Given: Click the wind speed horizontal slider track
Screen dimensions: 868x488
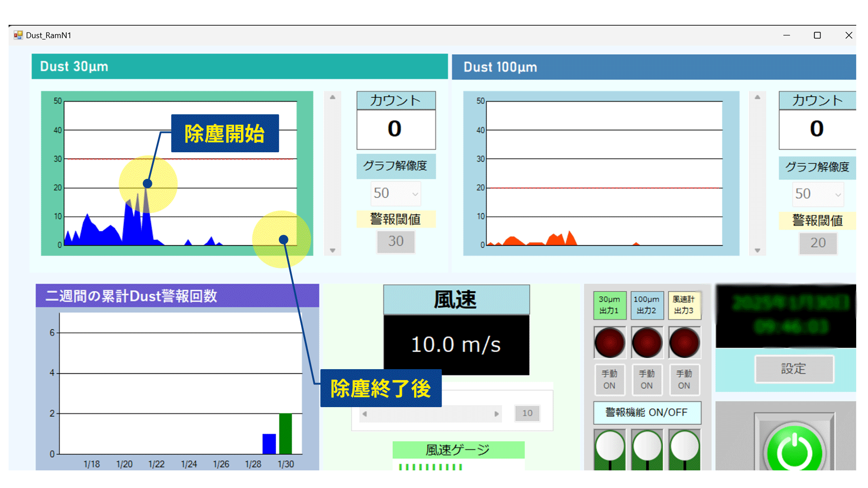Looking at the screenshot, I should tap(429, 413).
